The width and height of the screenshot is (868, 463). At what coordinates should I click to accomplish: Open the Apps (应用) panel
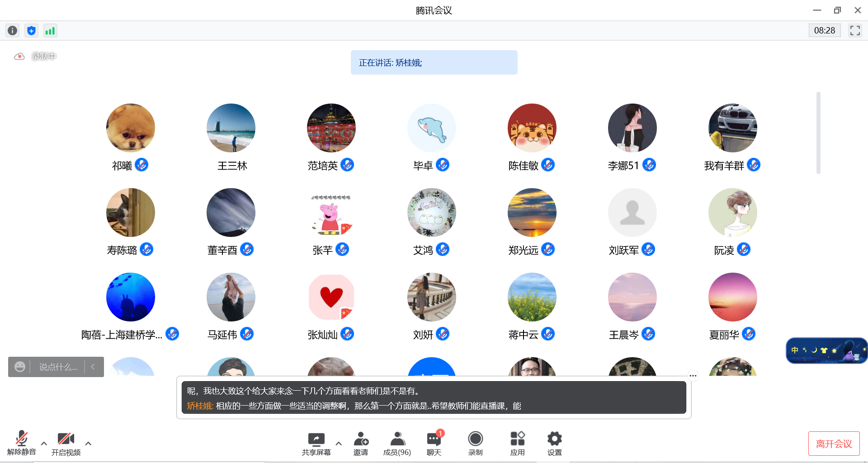click(517, 443)
